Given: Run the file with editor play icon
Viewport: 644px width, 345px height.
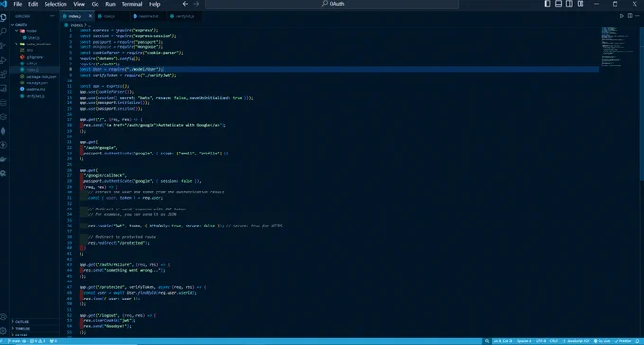Looking at the screenshot, I should point(622,16).
